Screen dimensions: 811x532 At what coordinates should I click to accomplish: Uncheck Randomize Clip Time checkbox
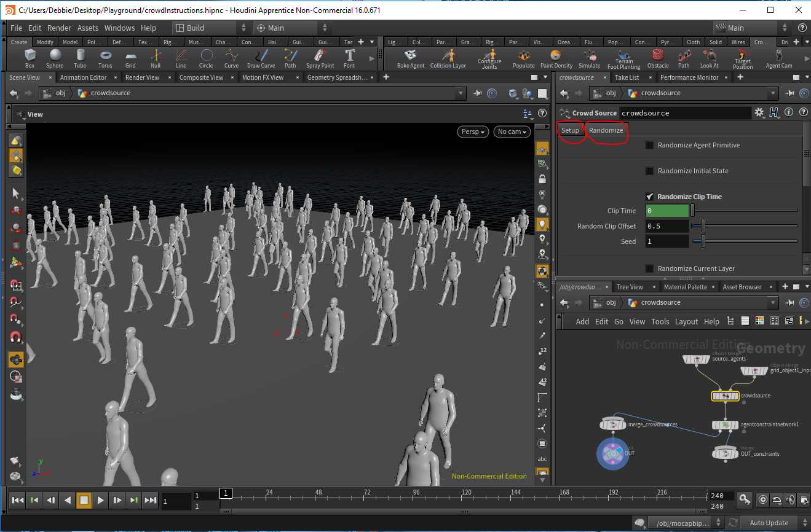(x=649, y=197)
